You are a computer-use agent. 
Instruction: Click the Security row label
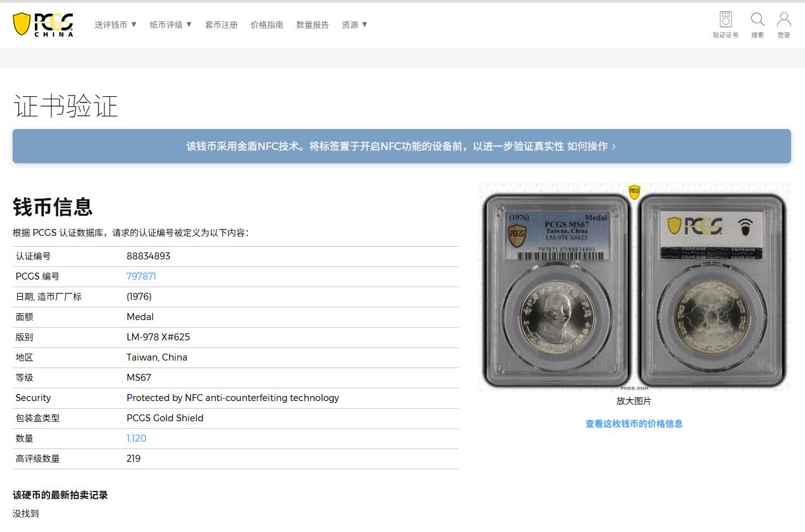[33, 398]
